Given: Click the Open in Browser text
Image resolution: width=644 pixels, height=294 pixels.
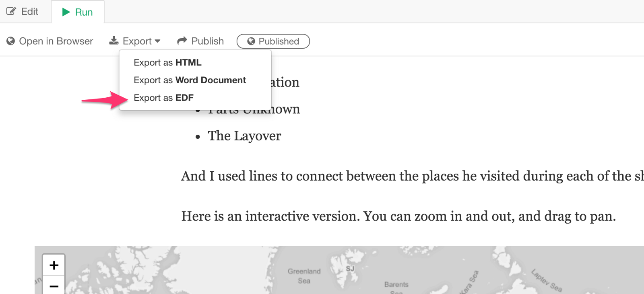Looking at the screenshot, I should [x=56, y=41].
